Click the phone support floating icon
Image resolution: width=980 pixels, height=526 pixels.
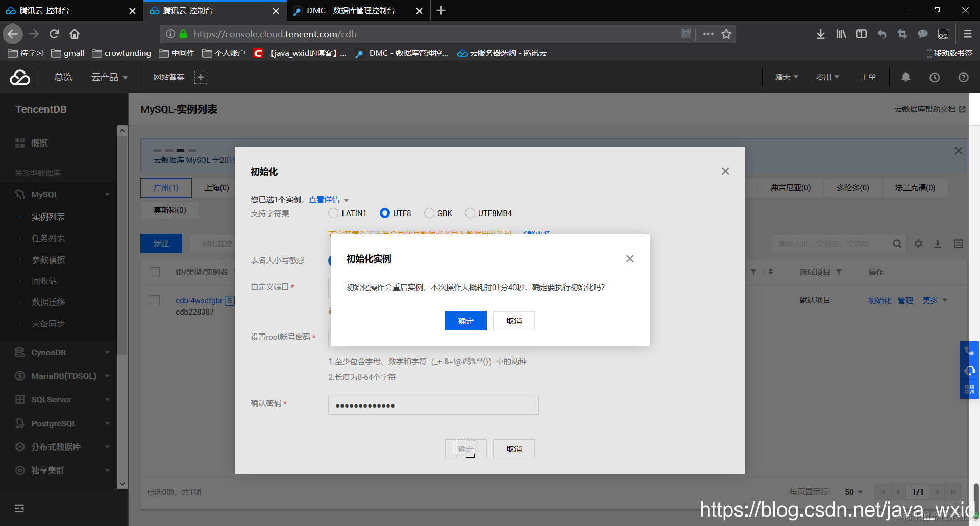[969, 351]
